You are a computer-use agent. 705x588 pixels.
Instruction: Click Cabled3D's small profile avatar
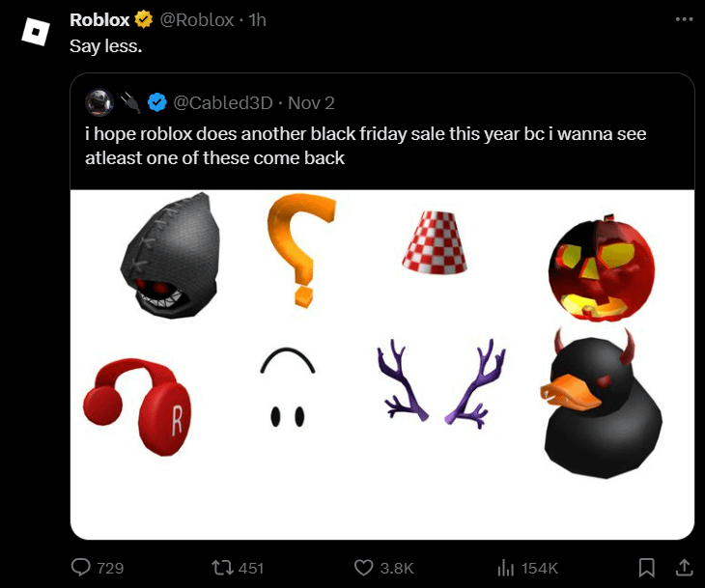[x=98, y=102]
